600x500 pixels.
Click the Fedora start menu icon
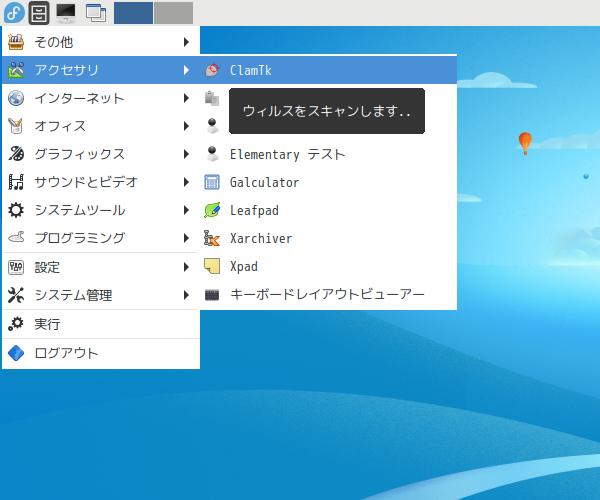tap(14, 13)
